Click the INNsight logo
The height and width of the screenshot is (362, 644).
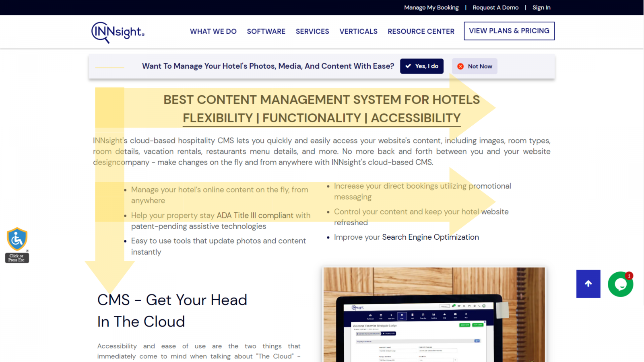[118, 32]
